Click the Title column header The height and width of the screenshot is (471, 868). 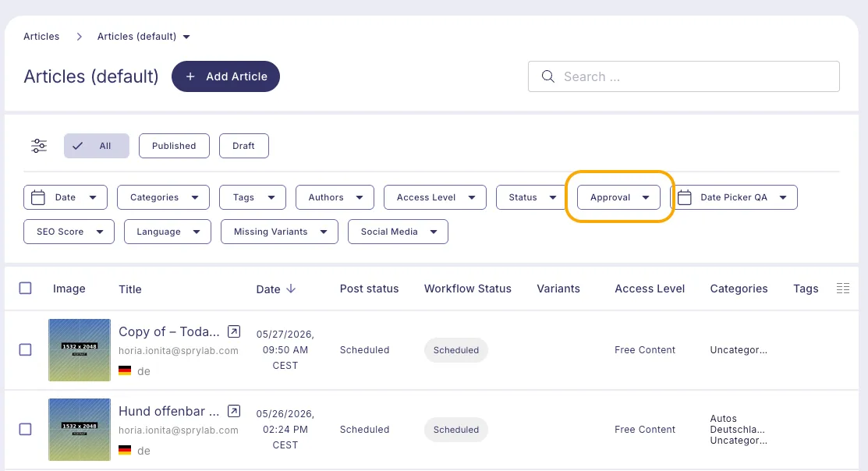coord(130,289)
